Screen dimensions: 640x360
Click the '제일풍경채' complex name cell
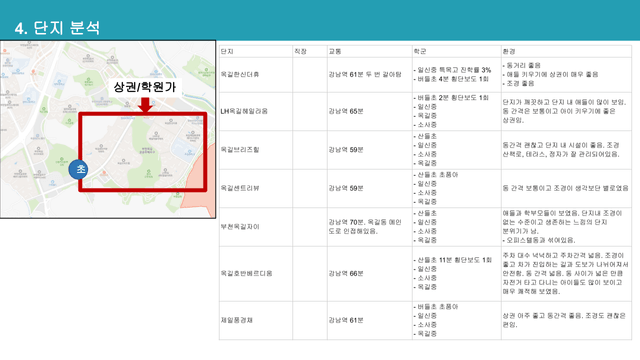256,320
